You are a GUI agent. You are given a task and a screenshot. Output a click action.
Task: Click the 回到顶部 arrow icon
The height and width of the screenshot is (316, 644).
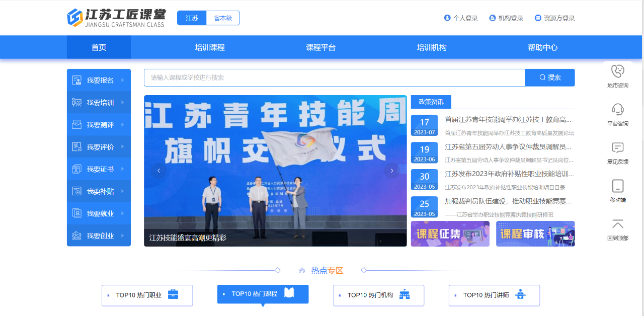coord(618,224)
